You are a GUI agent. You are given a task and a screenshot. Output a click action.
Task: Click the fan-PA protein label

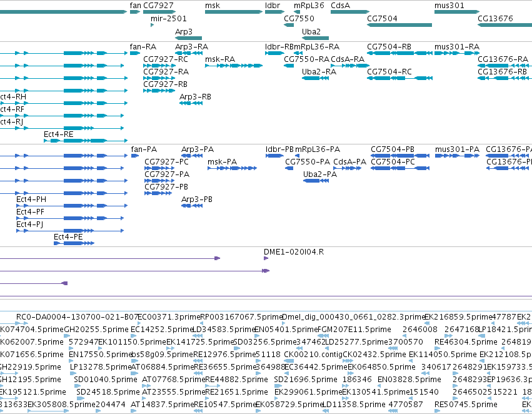144,149
